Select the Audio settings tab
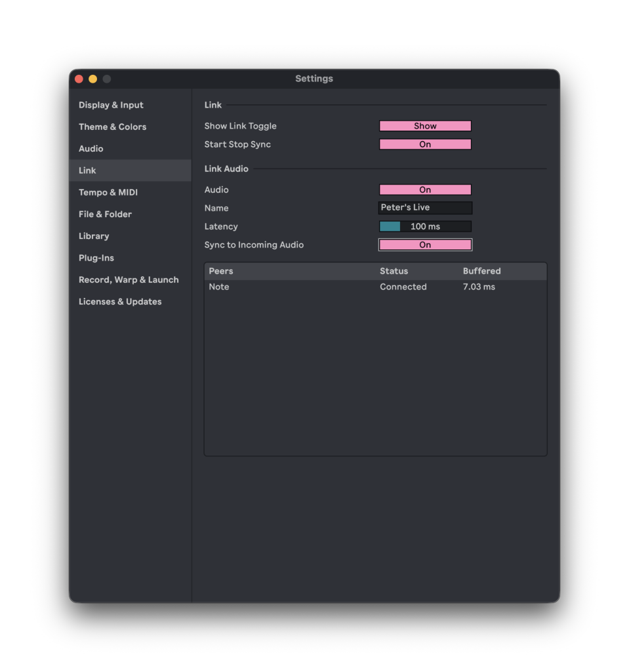This screenshot has width=629, height=672. [91, 149]
